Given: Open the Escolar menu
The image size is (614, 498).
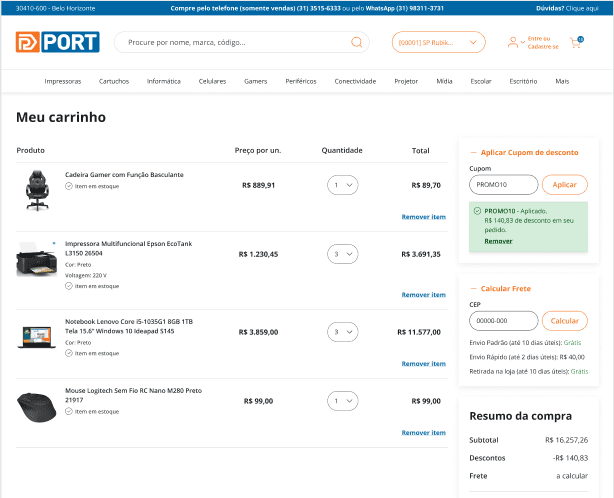Looking at the screenshot, I should pyautogui.click(x=481, y=81).
